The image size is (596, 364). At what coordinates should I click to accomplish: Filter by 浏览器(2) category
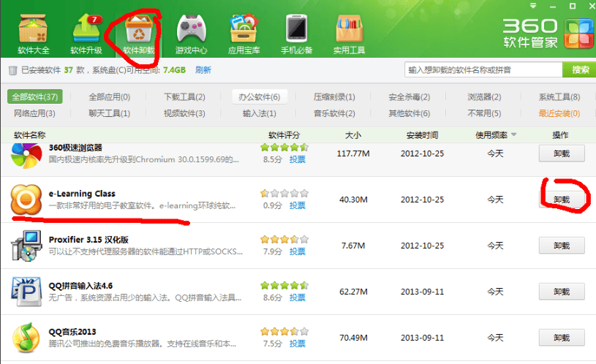point(484,96)
